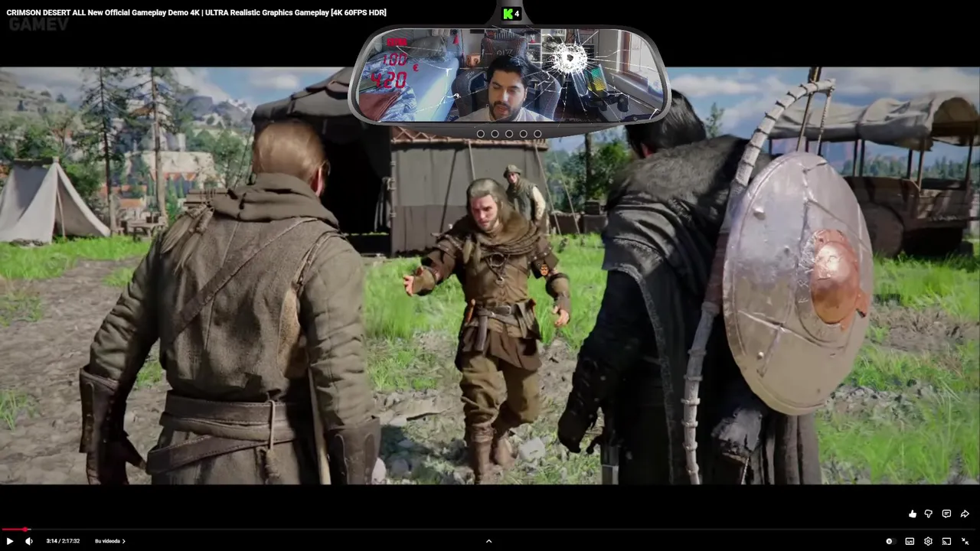Toggle the autoplay switch
The width and height of the screenshot is (980, 551).
[890, 541]
